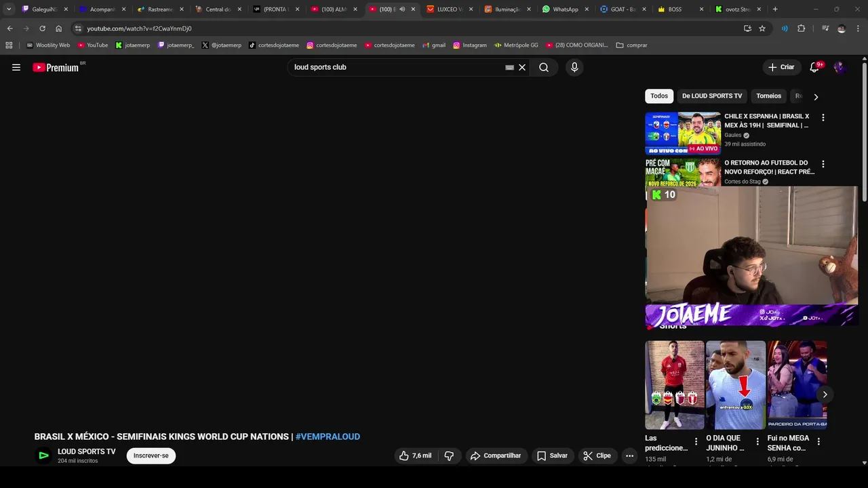
Task: Save video with Salvar button
Action: (553, 455)
